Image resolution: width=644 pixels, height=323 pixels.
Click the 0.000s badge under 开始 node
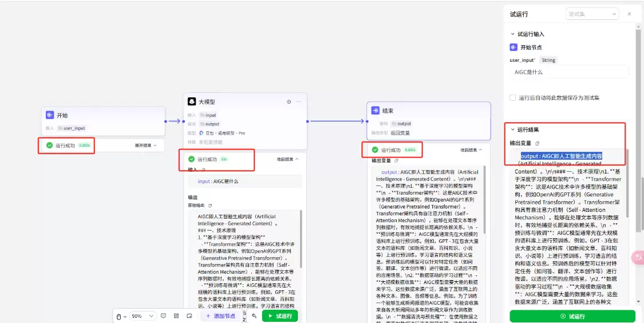click(84, 145)
